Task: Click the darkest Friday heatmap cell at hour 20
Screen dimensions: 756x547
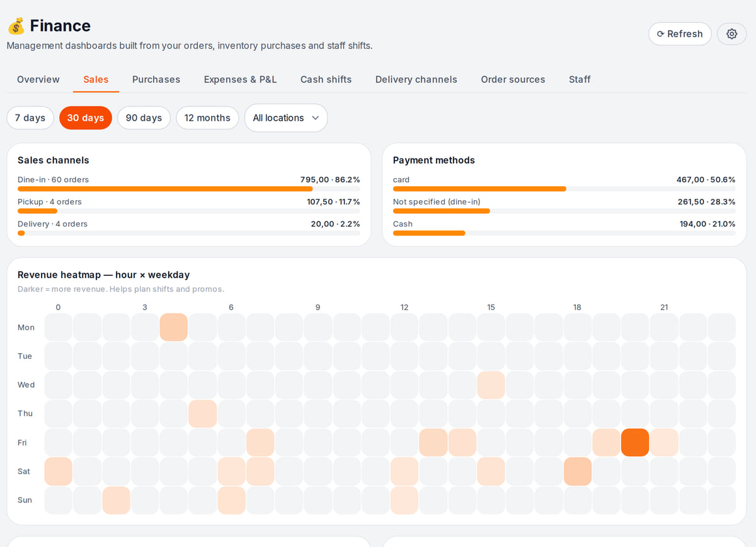Action: coord(635,443)
